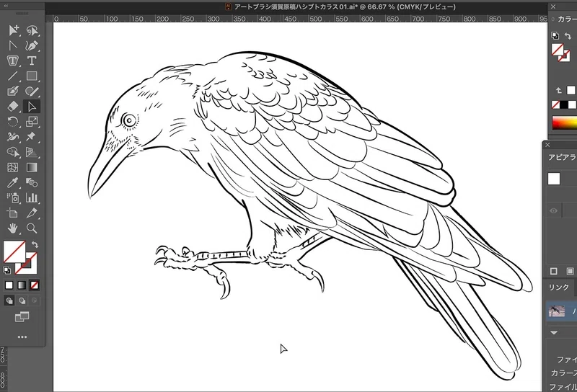
Task: Open the アピアランス panel tab
Action: (563, 157)
